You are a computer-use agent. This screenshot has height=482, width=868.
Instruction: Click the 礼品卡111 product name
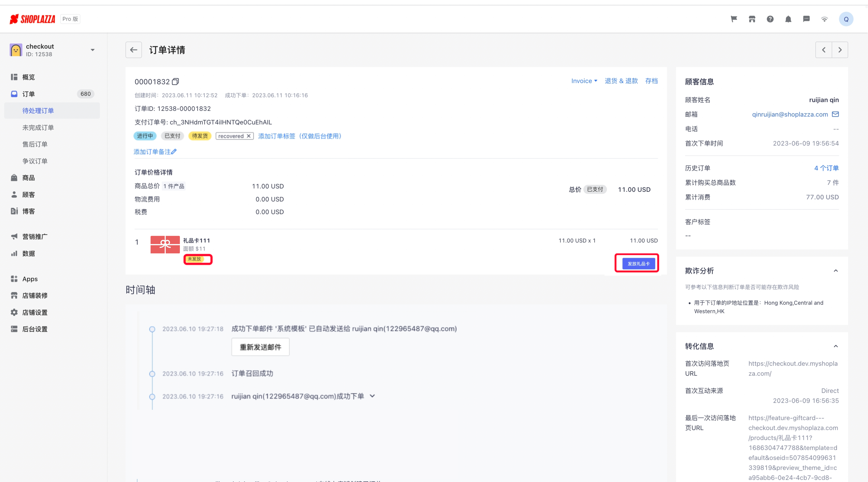196,240
